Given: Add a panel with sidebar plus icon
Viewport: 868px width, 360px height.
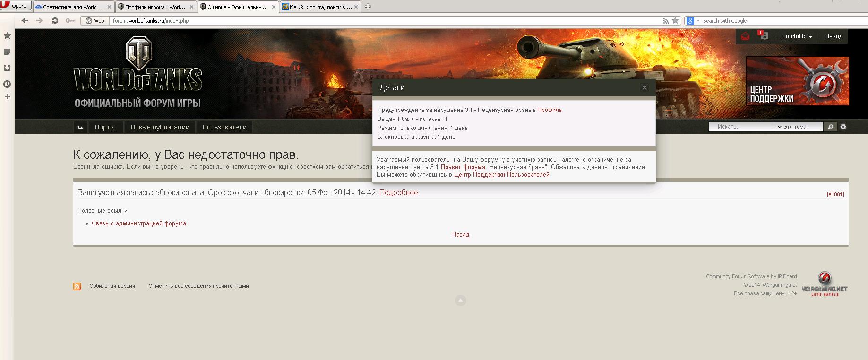Looking at the screenshot, I should pos(7,97).
